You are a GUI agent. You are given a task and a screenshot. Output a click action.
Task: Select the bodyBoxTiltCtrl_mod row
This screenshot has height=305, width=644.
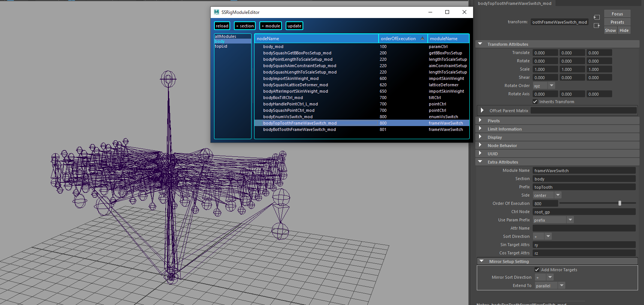(x=362, y=98)
